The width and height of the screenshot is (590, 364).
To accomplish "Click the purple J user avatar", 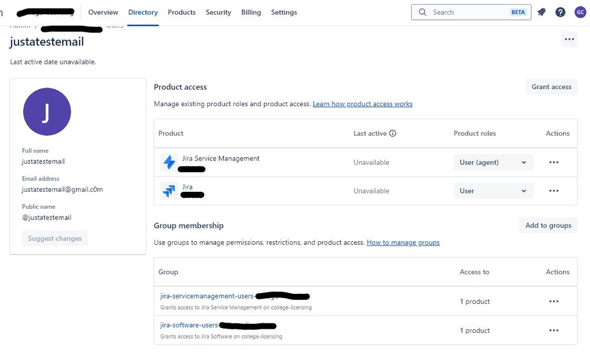I will pos(47,112).
